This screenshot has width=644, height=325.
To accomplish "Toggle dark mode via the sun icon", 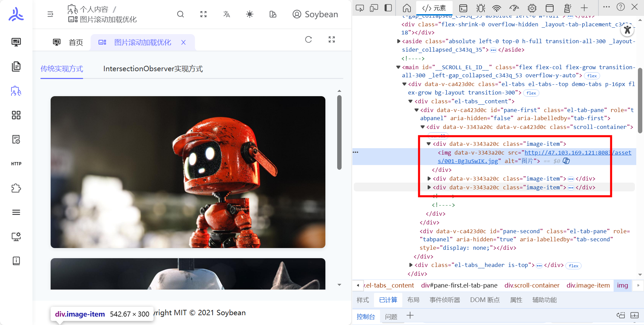I will (249, 14).
